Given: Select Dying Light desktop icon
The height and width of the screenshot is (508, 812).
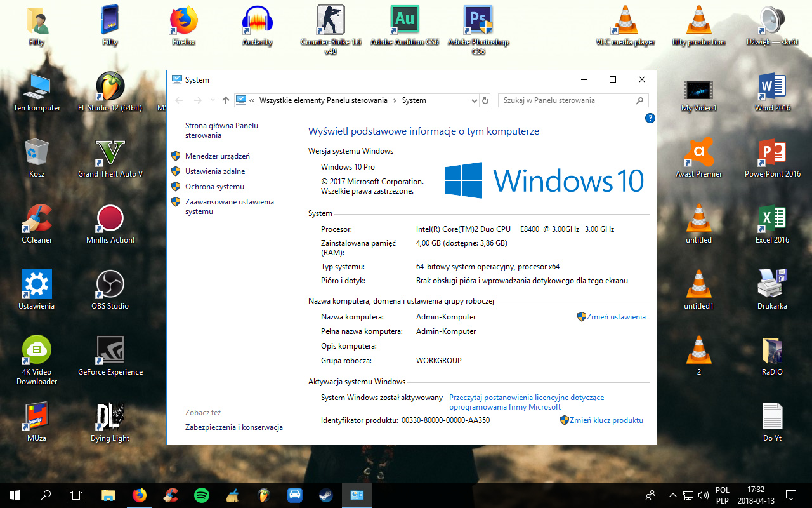Looking at the screenshot, I should coord(110,422).
